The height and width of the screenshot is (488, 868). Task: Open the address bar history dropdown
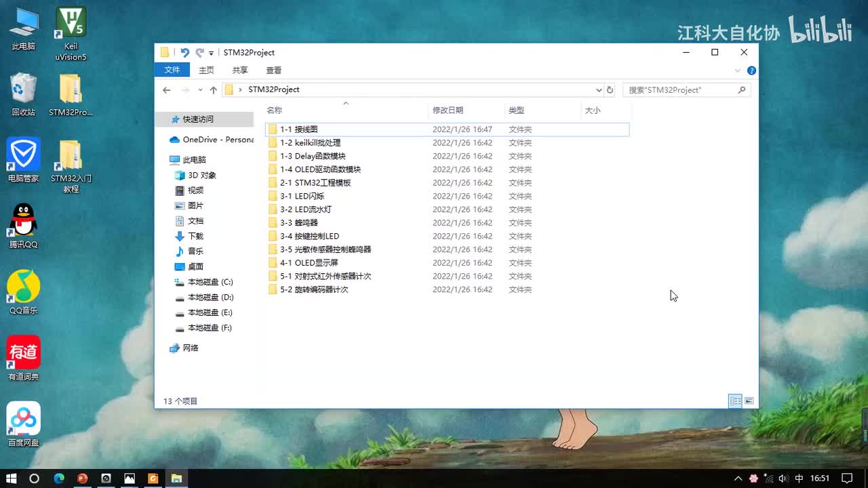pyautogui.click(x=599, y=89)
